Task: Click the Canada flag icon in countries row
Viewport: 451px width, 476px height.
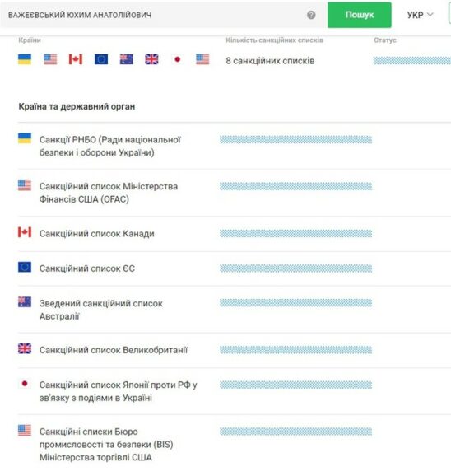Action: pos(76,59)
